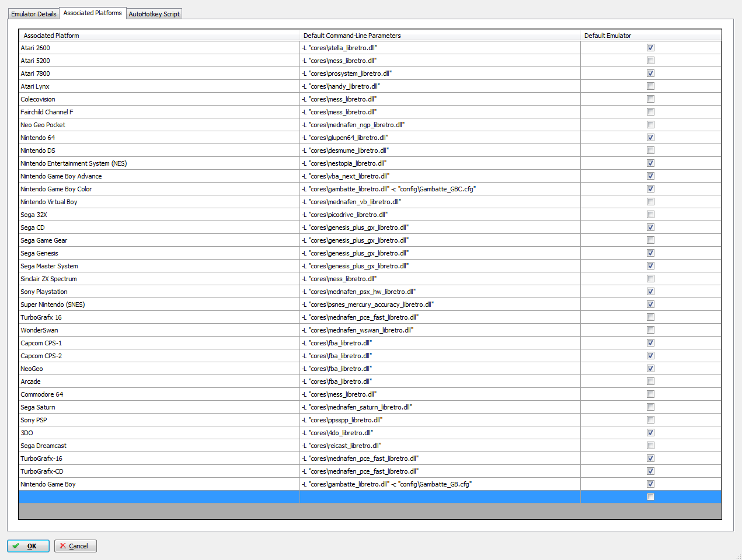Check Default Emulator for Sega Saturn
Image resolution: width=742 pixels, height=560 pixels.
click(x=650, y=407)
